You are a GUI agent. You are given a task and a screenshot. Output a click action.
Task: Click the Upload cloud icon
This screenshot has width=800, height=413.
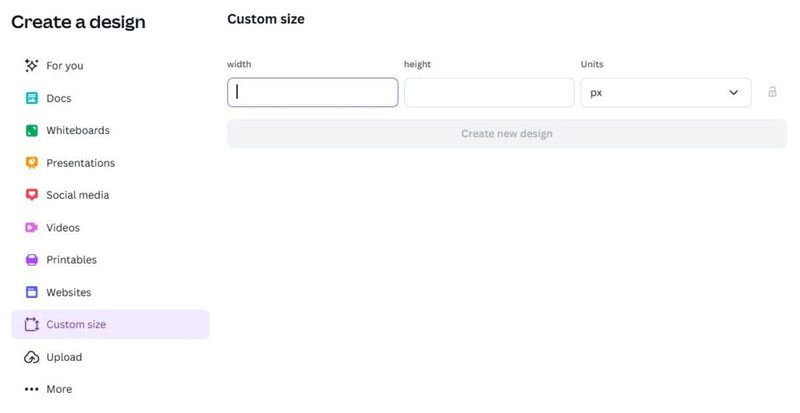[31, 357]
